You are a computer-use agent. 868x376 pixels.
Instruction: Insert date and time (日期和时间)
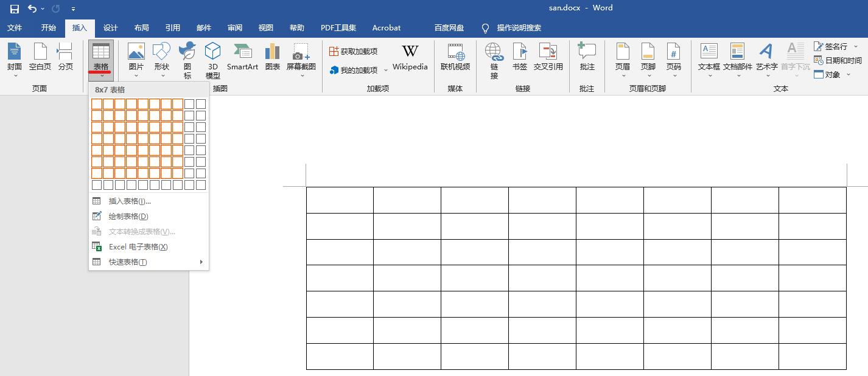click(x=838, y=61)
